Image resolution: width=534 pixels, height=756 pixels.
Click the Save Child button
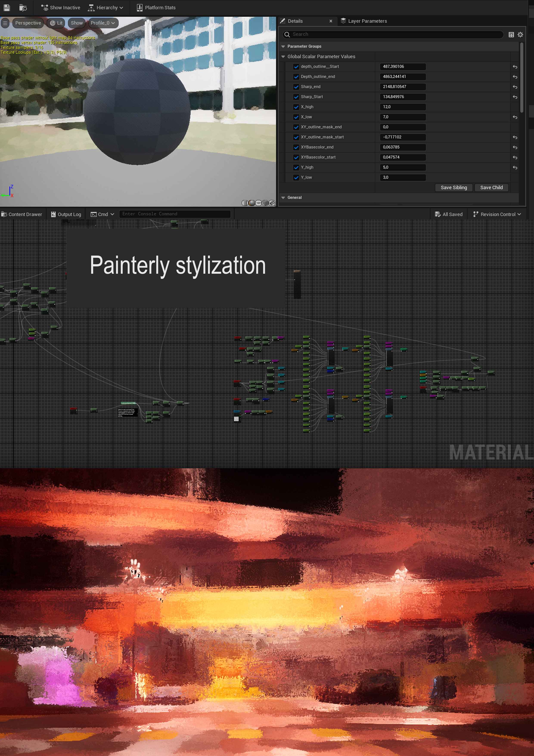tap(491, 187)
